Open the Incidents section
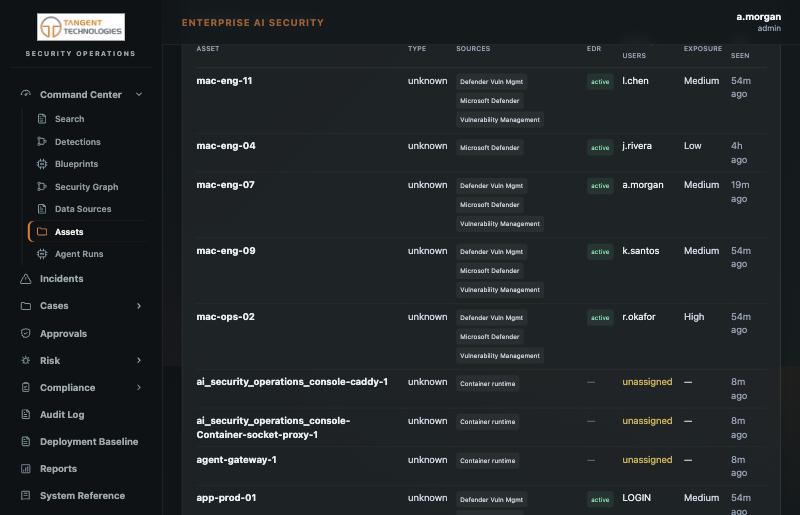This screenshot has width=800, height=515. (61, 279)
